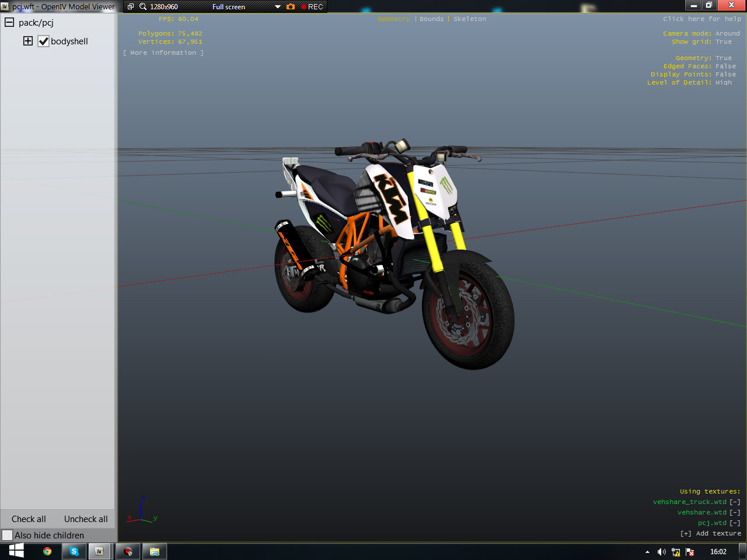Expand the bodyshell tree node
The width and height of the screenshot is (747, 560).
pos(28,41)
